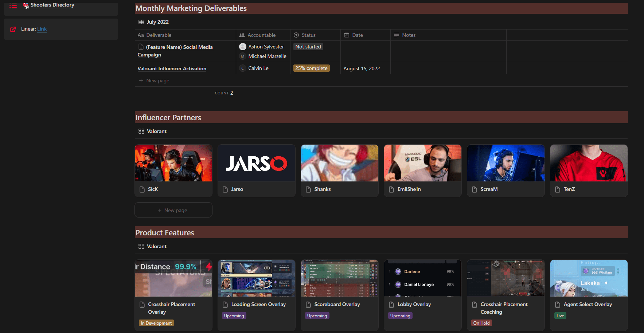
Task: Click Ashon Sylvester's avatar
Action: coord(243,47)
